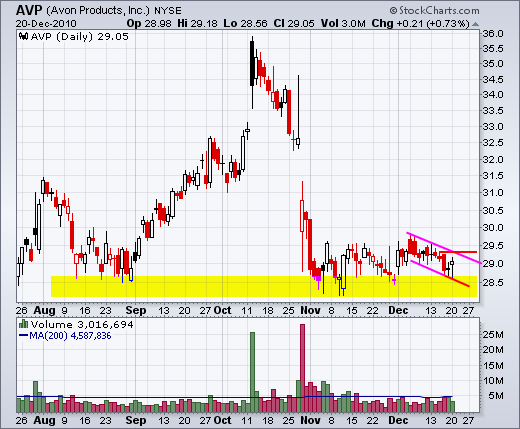Screen dimensions: 520x429
Task: Click the 30.5 price axis label
Action: coord(493,211)
